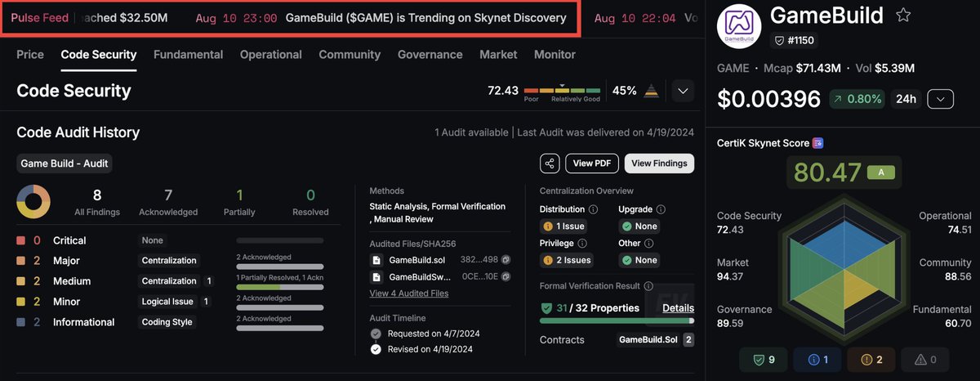Click the Critical severity row label
The height and width of the screenshot is (381, 980).
[x=69, y=240]
